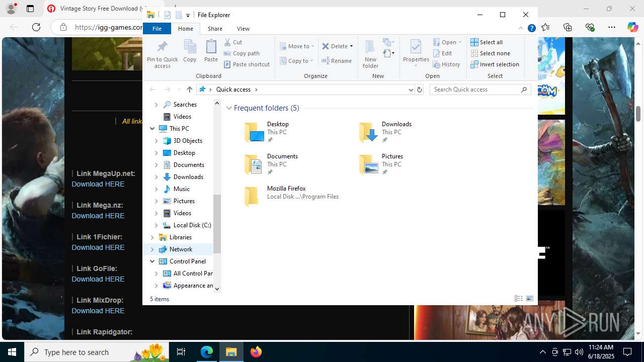Click the Up one level arrow
Viewport: 644px width, 362px height.
click(x=189, y=89)
